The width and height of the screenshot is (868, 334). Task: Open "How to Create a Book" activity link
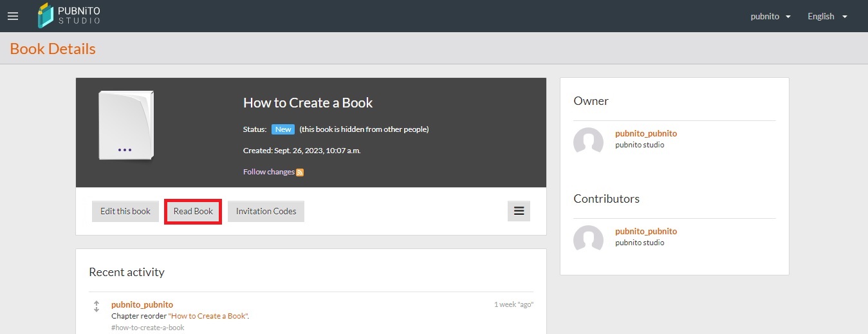pos(208,316)
